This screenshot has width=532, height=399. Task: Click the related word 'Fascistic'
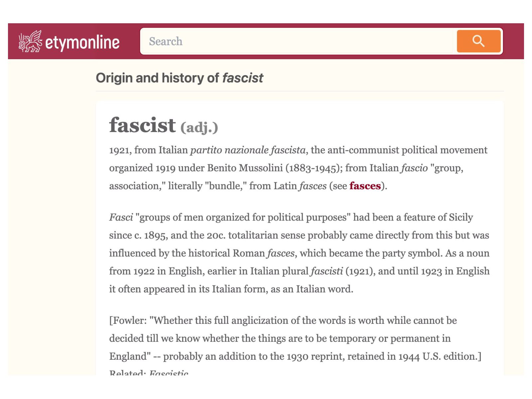[x=169, y=373]
